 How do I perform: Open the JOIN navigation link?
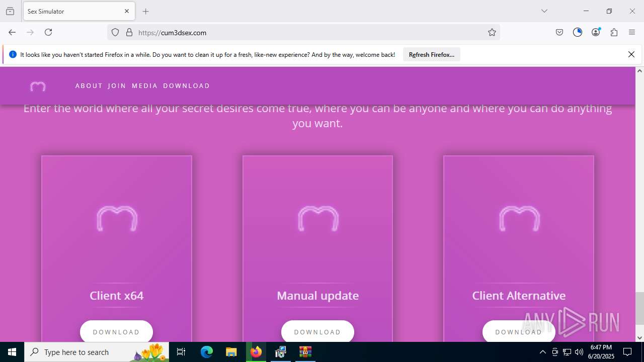(x=117, y=86)
